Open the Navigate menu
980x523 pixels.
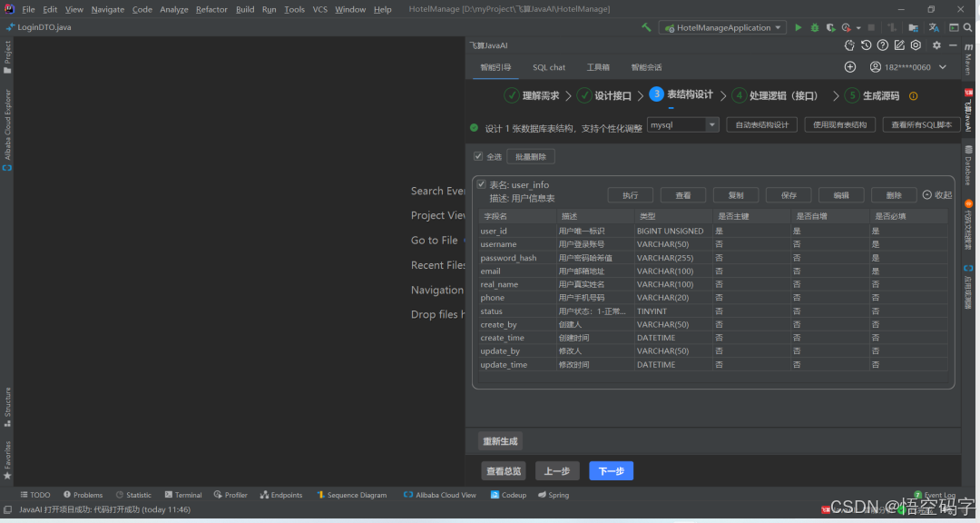[x=107, y=9]
